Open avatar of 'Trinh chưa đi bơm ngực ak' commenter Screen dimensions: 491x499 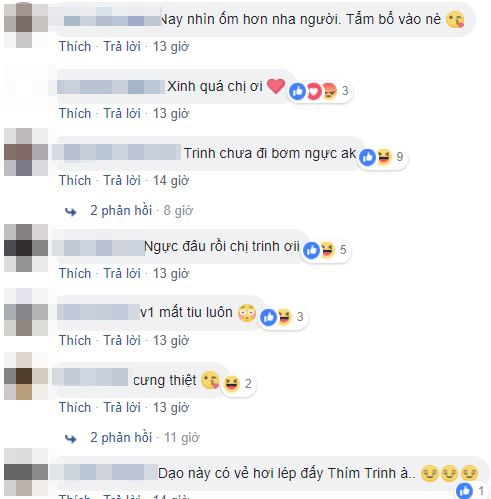click(26, 152)
